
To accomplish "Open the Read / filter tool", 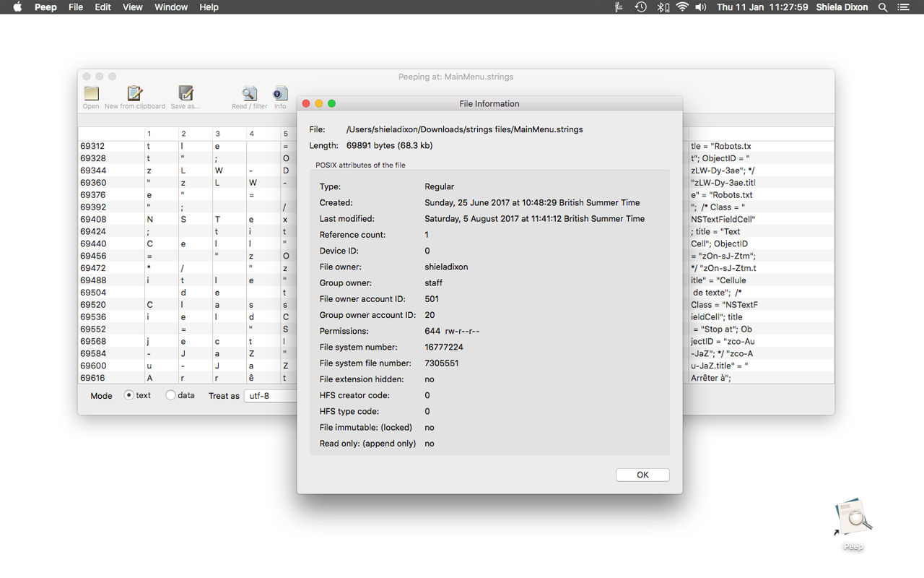I will 249,94.
